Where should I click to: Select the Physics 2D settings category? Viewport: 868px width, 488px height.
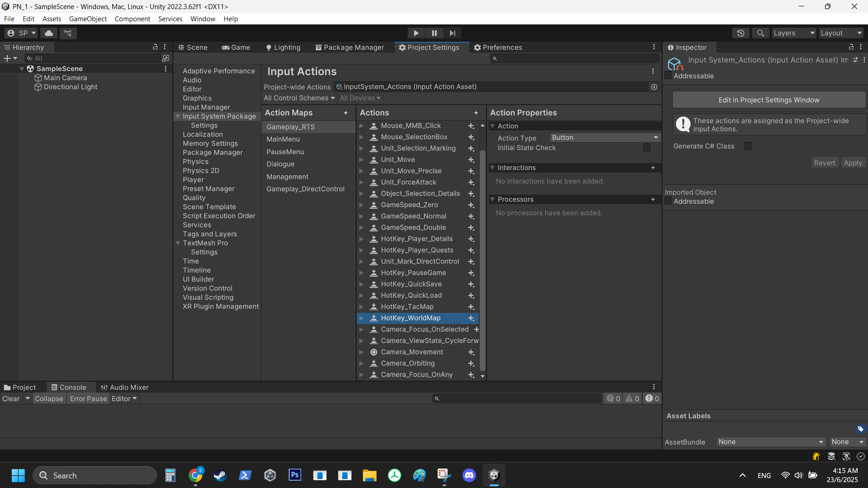tap(201, 171)
